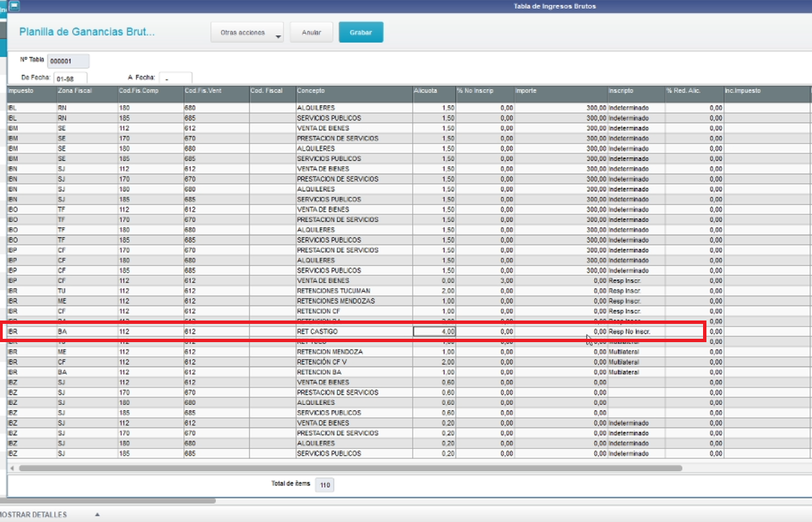Click SERVICIOS PUBLICOS in the IBO TF row
812x522 pixels.
[x=354, y=240]
